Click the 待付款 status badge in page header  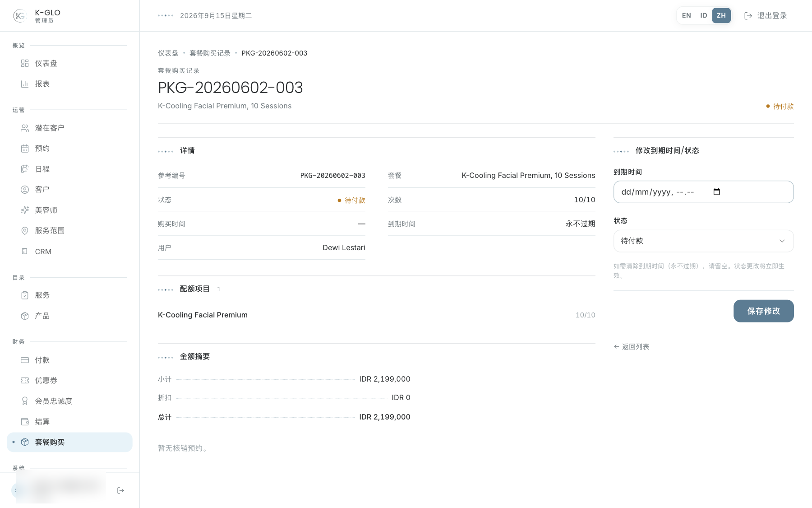[780, 107]
